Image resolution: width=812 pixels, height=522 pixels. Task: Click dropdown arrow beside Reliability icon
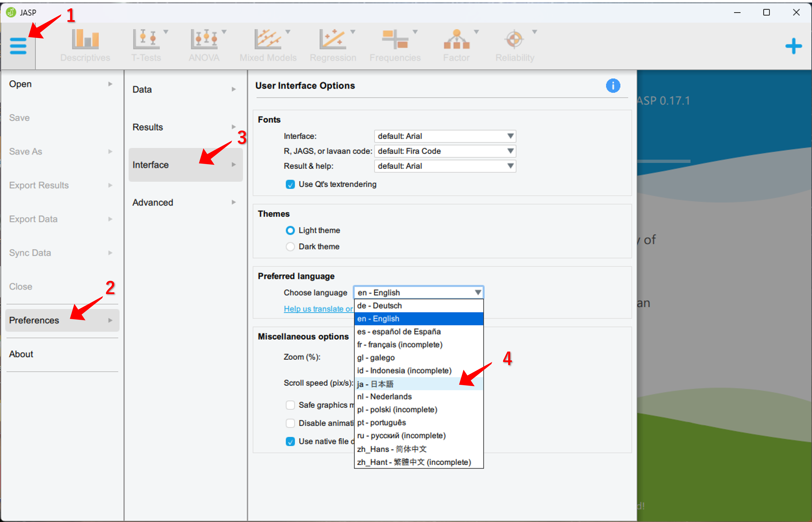535,32
